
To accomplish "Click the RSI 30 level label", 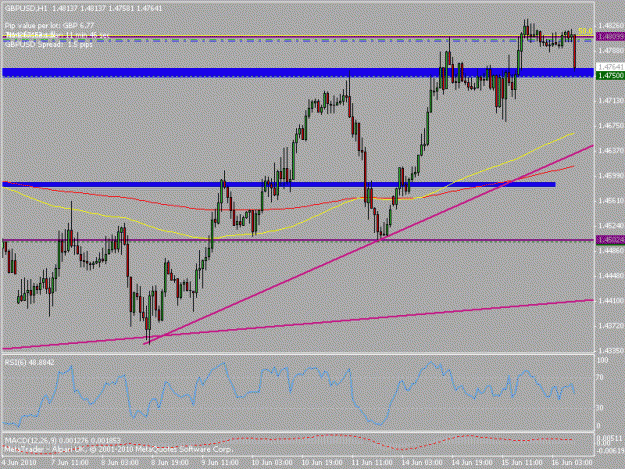I will click(x=600, y=408).
